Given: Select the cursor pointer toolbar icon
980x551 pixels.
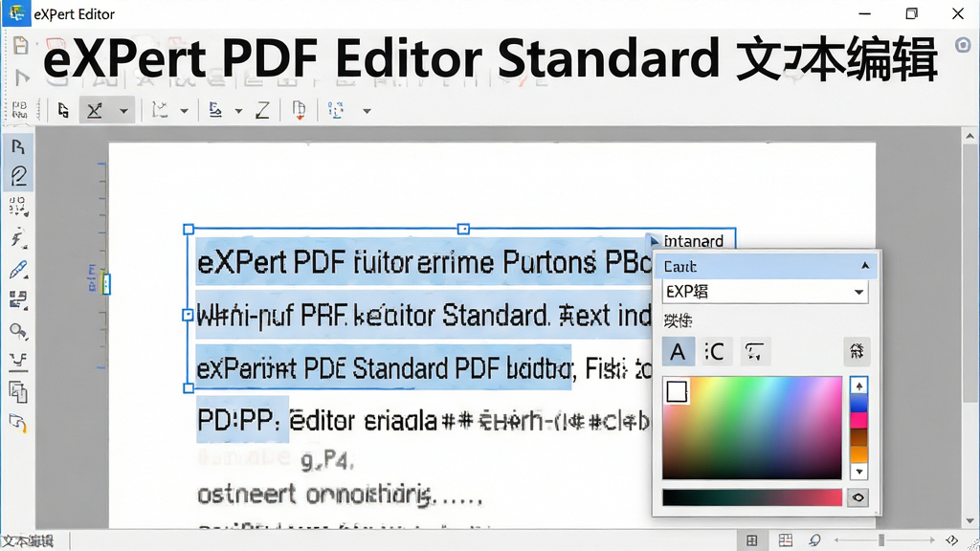Looking at the screenshot, I should pyautogui.click(x=63, y=111).
